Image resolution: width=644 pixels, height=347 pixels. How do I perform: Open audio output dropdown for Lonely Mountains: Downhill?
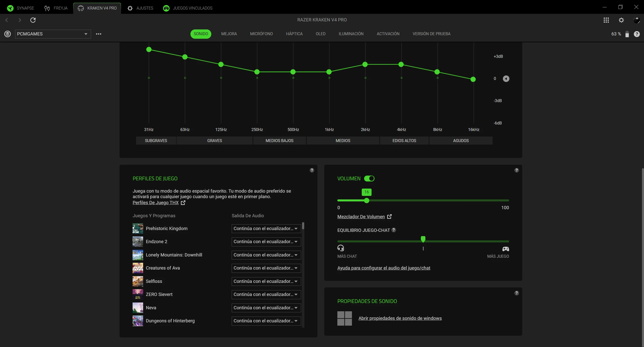coord(266,255)
